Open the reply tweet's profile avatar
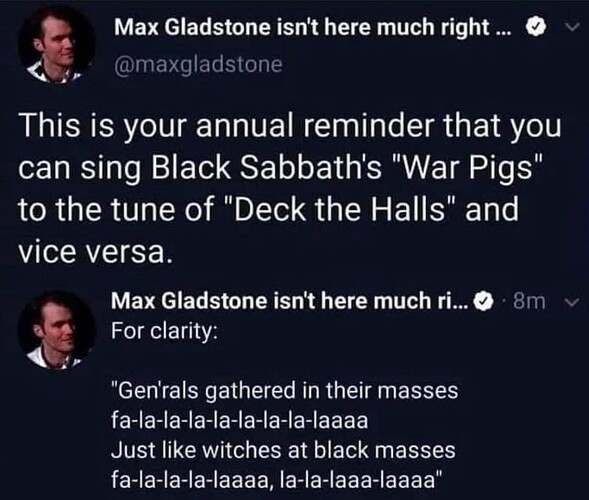This screenshot has height=500, width=589. 56,329
